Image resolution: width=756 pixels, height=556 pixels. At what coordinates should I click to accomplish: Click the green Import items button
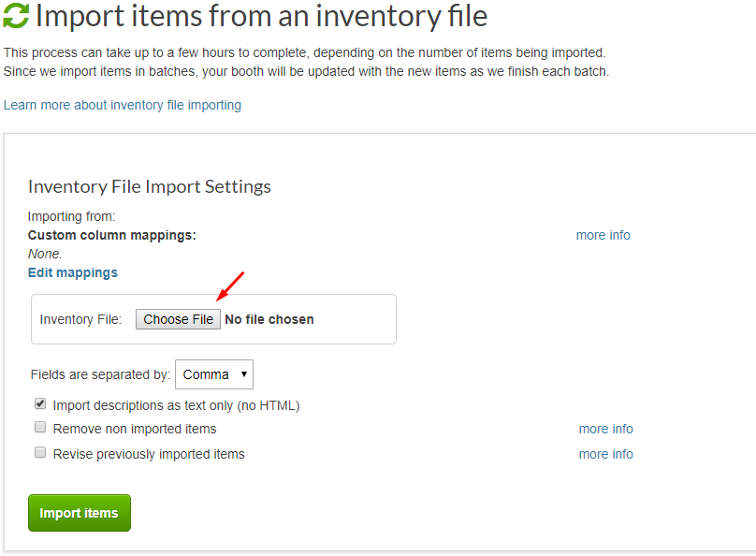(x=80, y=513)
